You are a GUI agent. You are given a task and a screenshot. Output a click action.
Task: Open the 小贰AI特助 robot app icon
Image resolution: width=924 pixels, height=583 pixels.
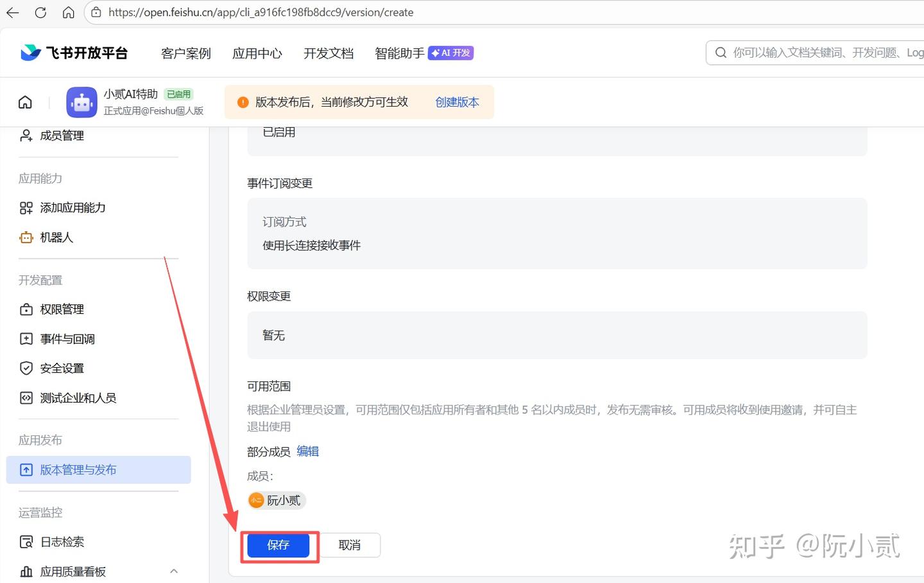pyautogui.click(x=81, y=102)
